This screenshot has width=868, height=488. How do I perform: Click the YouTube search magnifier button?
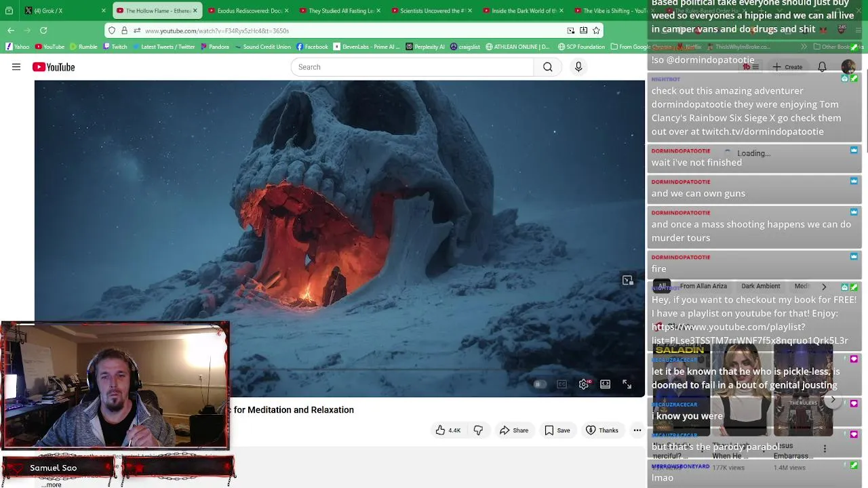point(548,67)
